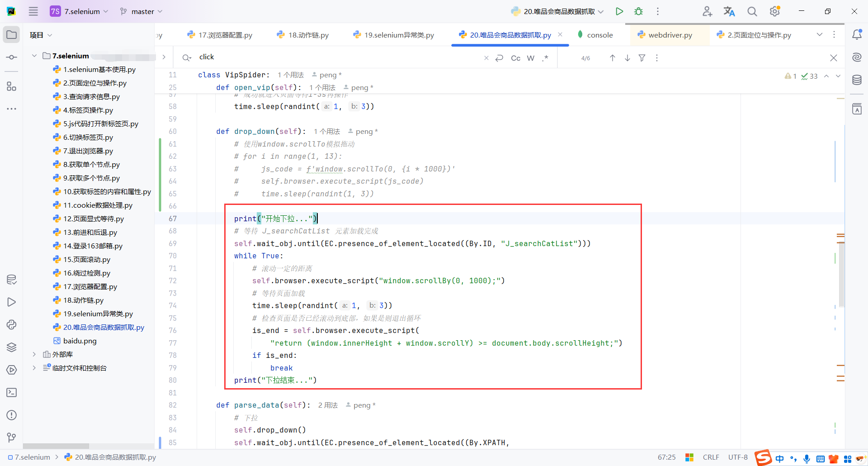Open run configuration dropdown
The height and width of the screenshot is (466, 868).
(x=557, y=11)
